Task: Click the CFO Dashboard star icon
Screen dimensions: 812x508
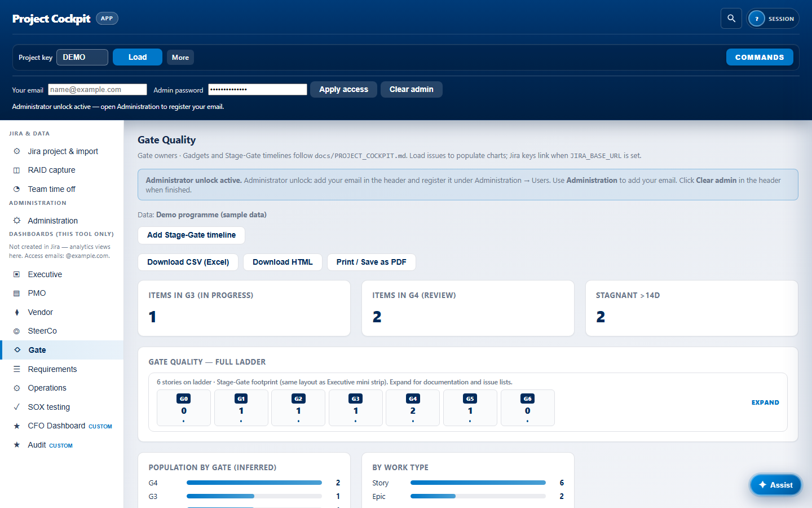Action: point(17,426)
